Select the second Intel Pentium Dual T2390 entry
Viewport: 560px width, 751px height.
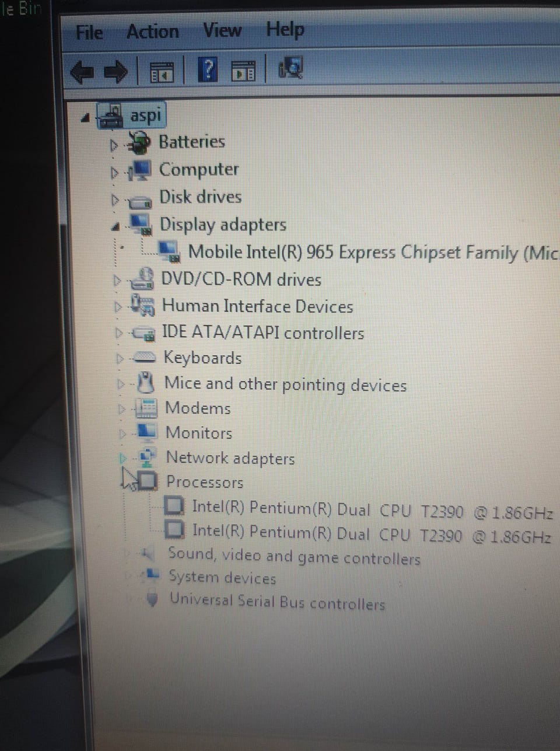(x=372, y=533)
